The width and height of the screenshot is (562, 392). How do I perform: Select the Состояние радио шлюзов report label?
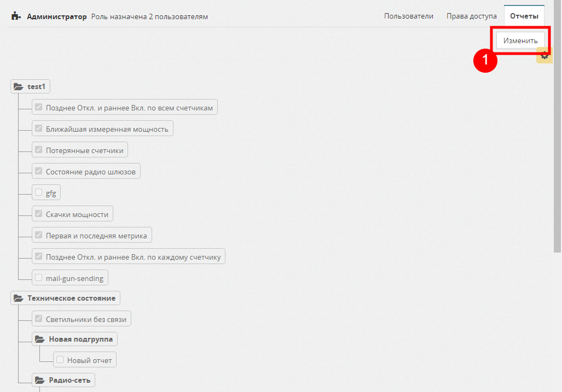pyautogui.click(x=91, y=172)
